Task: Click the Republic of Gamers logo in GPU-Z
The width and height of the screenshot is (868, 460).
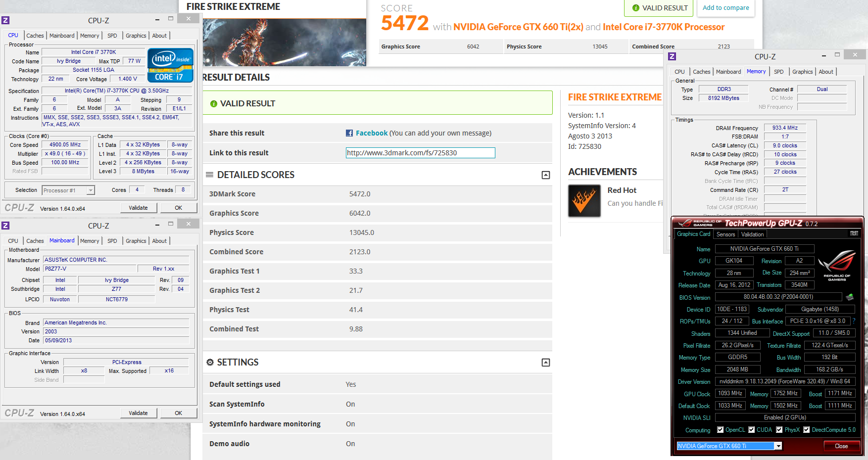Action: pyautogui.click(x=837, y=266)
